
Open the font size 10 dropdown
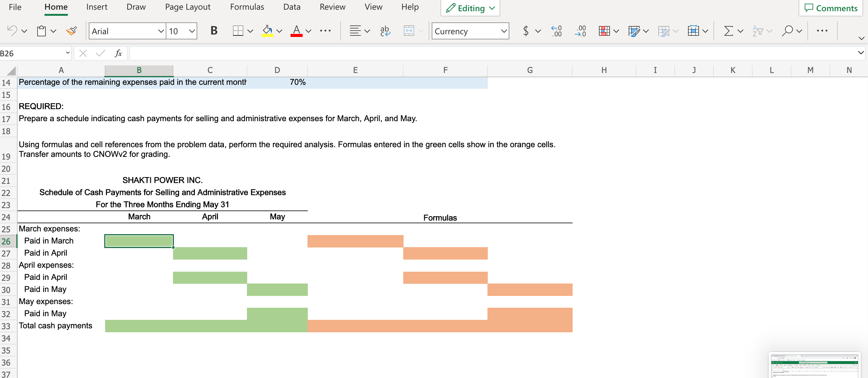coord(192,31)
